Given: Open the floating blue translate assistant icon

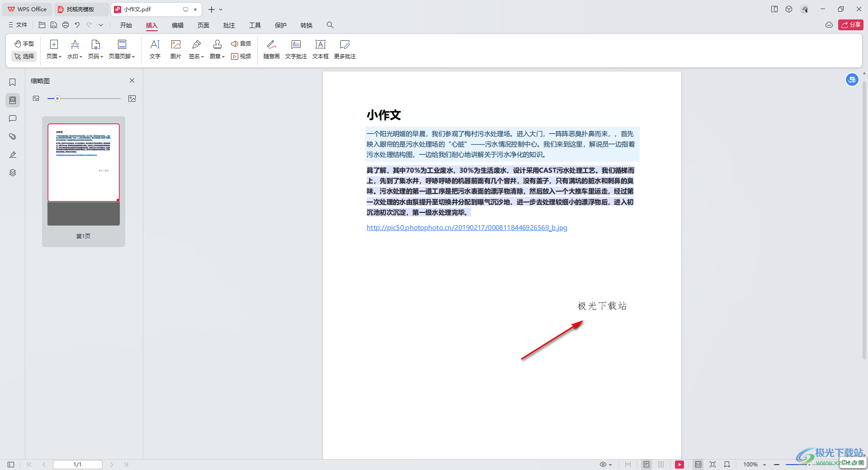Looking at the screenshot, I should pyautogui.click(x=852, y=80).
